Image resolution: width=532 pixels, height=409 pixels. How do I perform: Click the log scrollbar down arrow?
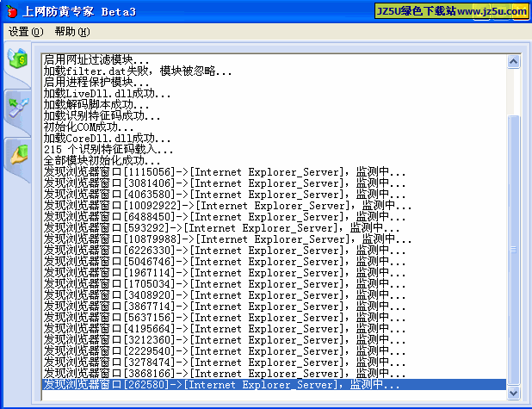[x=513, y=393]
